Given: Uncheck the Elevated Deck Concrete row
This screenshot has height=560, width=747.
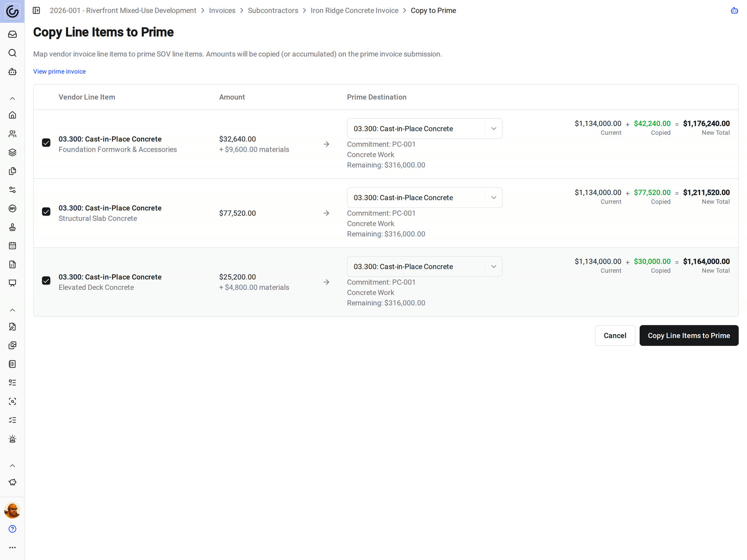Looking at the screenshot, I should (x=46, y=280).
